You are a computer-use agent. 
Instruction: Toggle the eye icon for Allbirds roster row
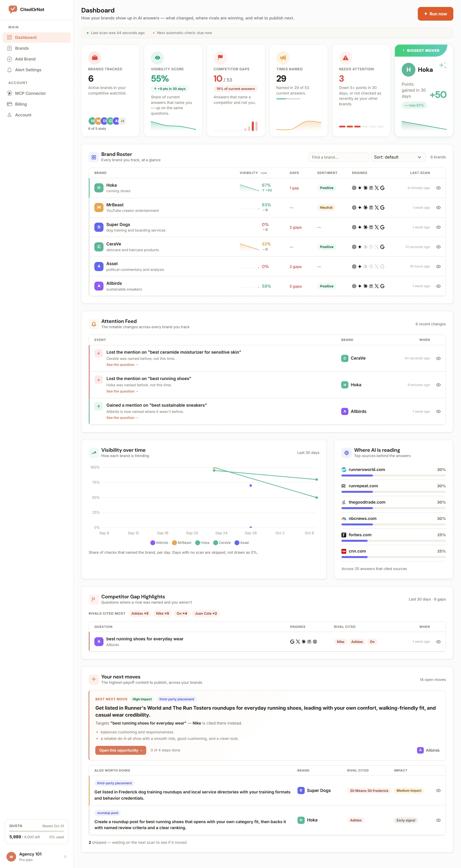pos(438,286)
